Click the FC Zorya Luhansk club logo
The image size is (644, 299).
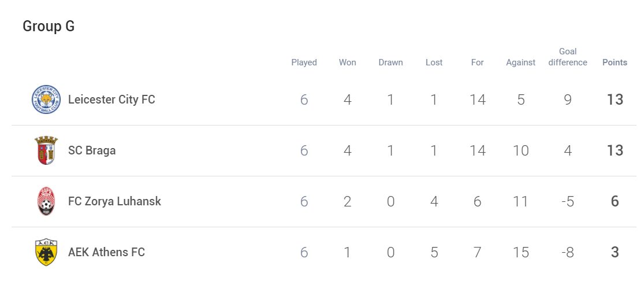(46, 201)
